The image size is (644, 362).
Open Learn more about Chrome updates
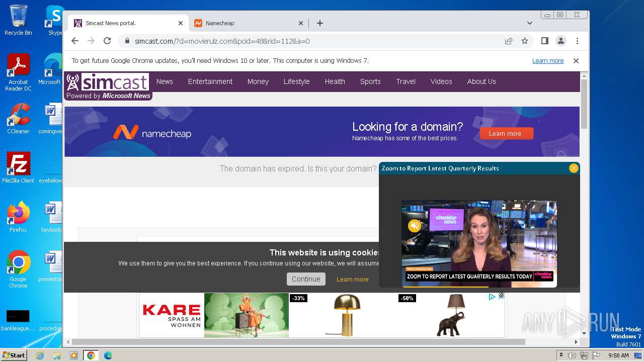(548, 60)
